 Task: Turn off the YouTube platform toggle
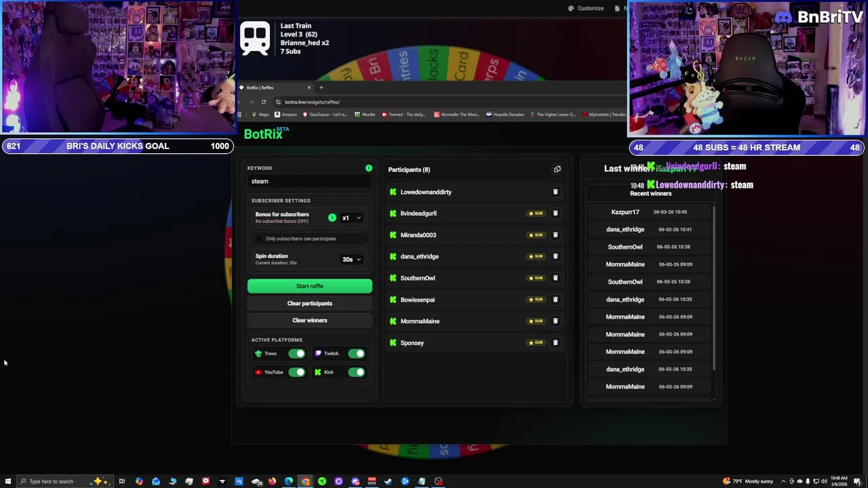(296, 372)
